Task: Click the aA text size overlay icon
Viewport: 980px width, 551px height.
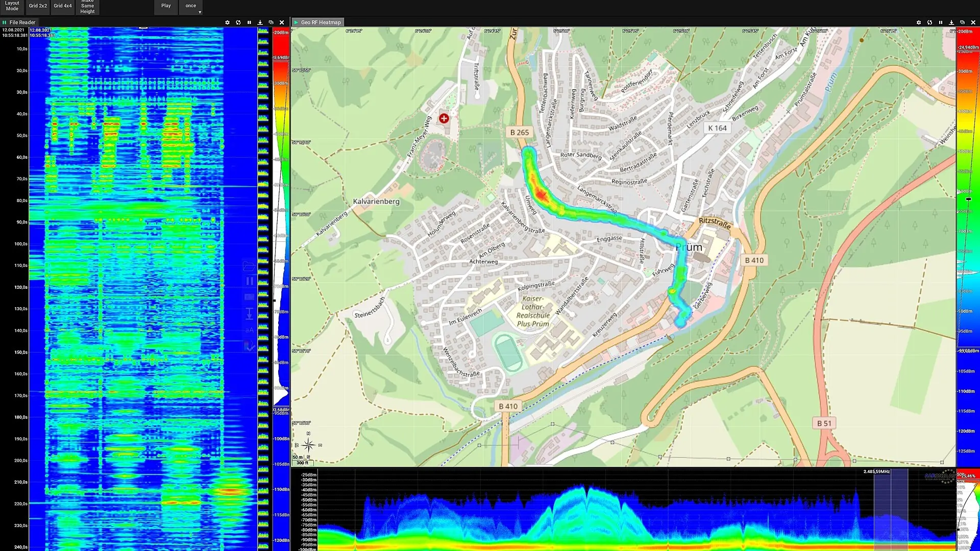Action: (249, 330)
